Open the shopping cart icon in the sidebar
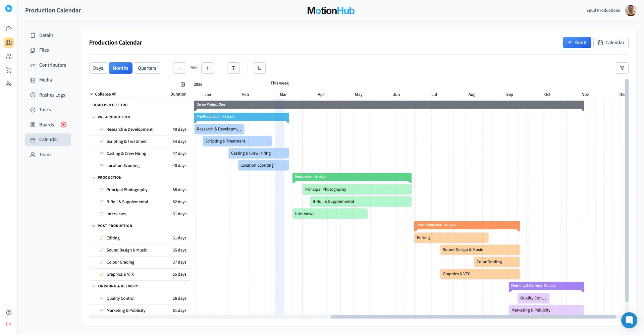 (x=9, y=70)
